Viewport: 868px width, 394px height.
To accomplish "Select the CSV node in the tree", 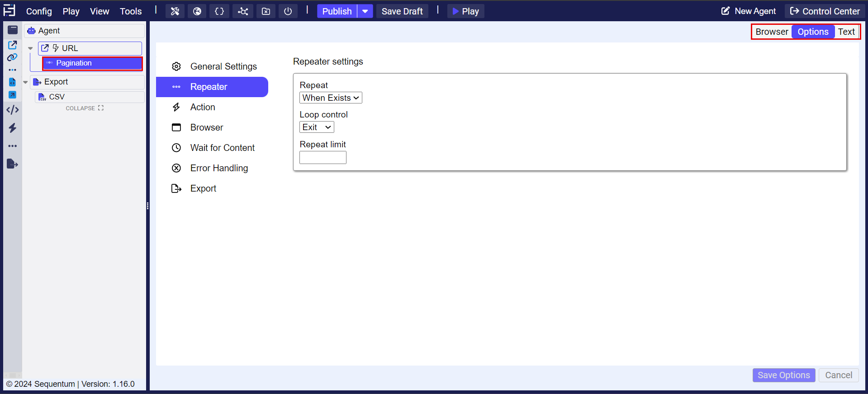I will [x=57, y=97].
